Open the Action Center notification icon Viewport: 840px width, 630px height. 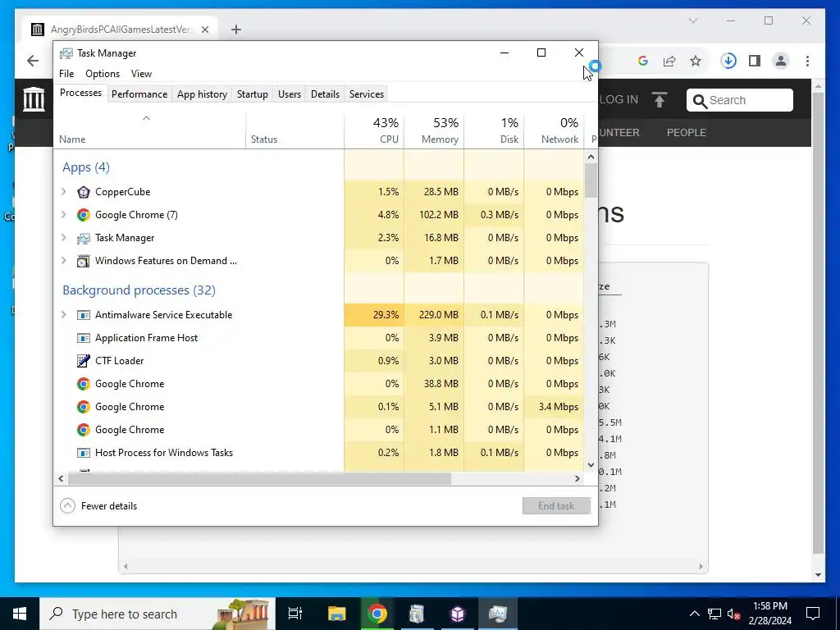coord(813,614)
